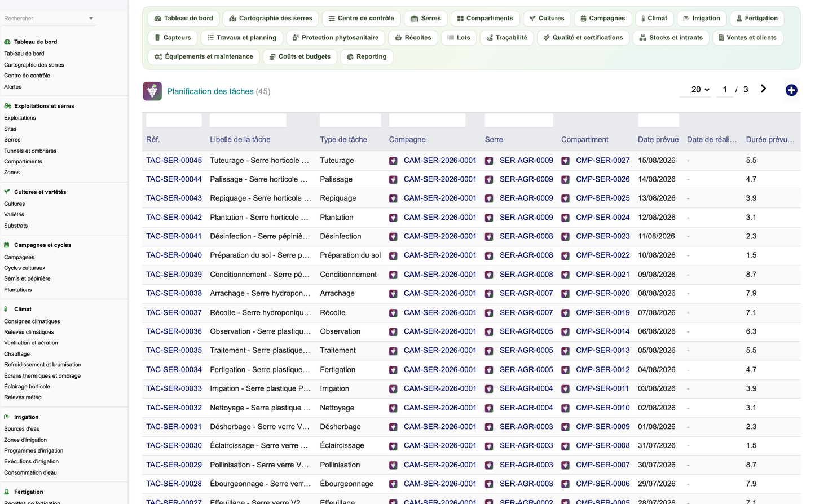Screen dimensions: 815x504
Task: Open Consignes climatiques in sidebar
Action: [32, 321]
